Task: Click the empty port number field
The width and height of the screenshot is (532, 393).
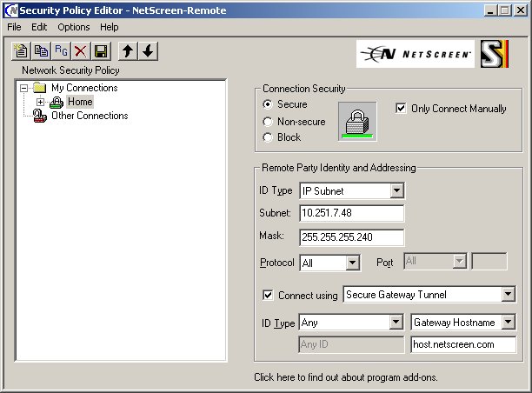Action: (x=489, y=261)
